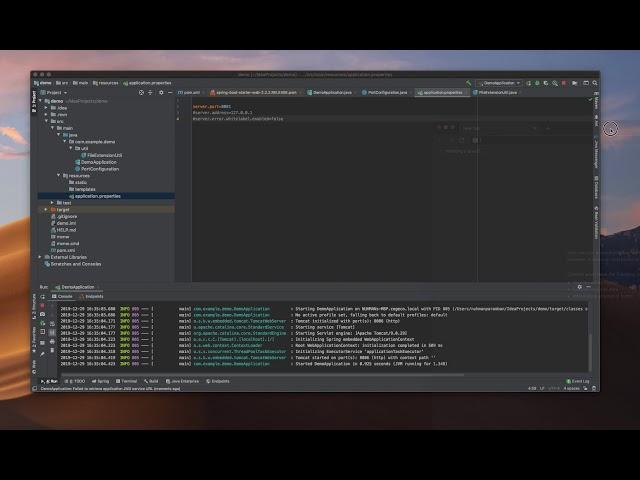
Task: Select FileExtensionUtil in the project tree
Action: click(x=102, y=155)
